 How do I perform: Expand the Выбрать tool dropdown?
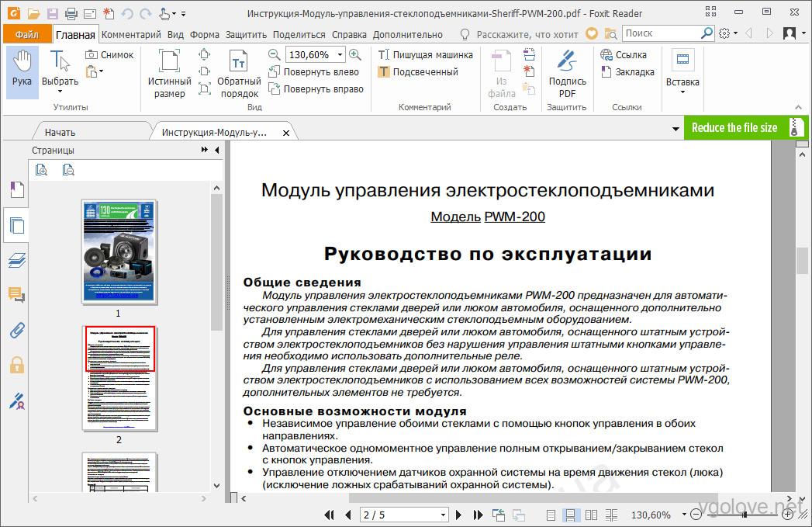point(60,92)
